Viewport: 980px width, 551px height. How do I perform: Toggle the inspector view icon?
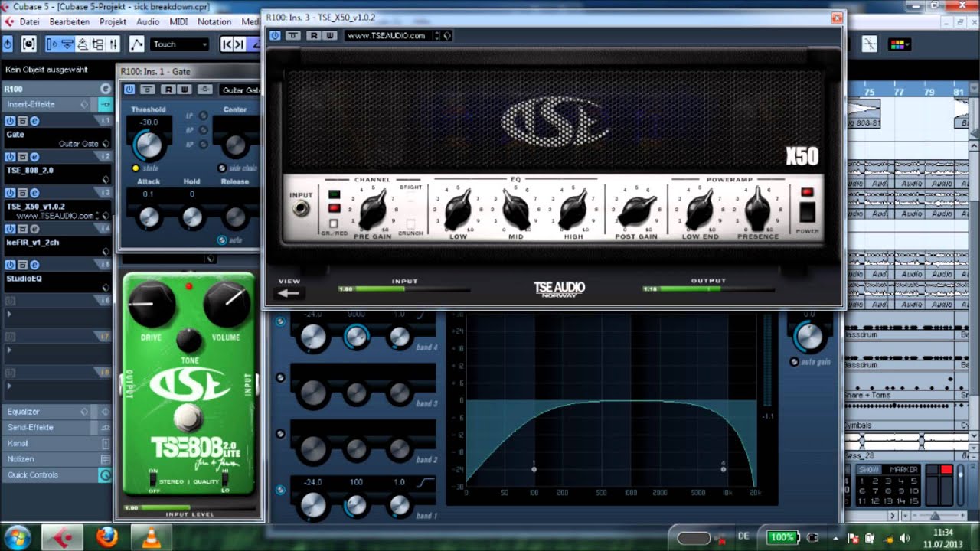(x=52, y=44)
